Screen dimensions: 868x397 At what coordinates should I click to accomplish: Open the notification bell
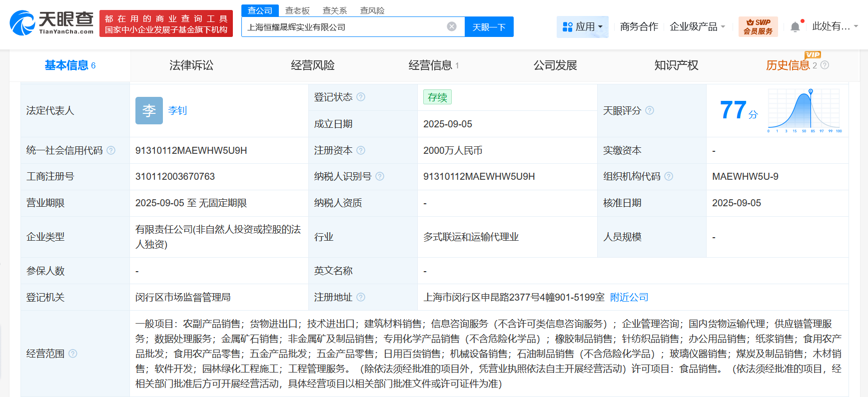click(x=795, y=27)
